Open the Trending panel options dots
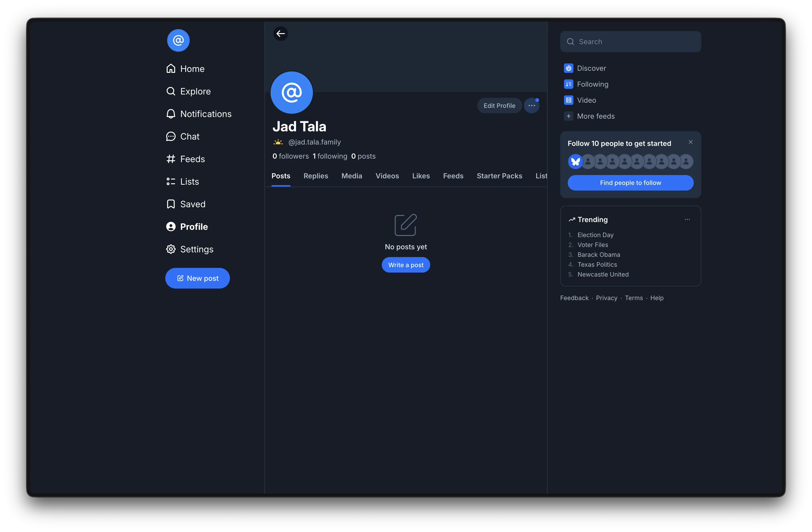812x532 pixels. (x=687, y=220)
